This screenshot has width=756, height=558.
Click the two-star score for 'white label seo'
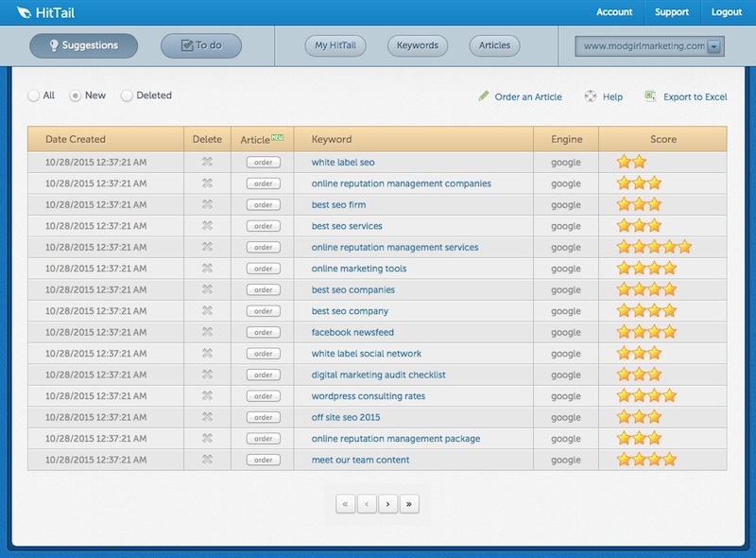point(631,162)
